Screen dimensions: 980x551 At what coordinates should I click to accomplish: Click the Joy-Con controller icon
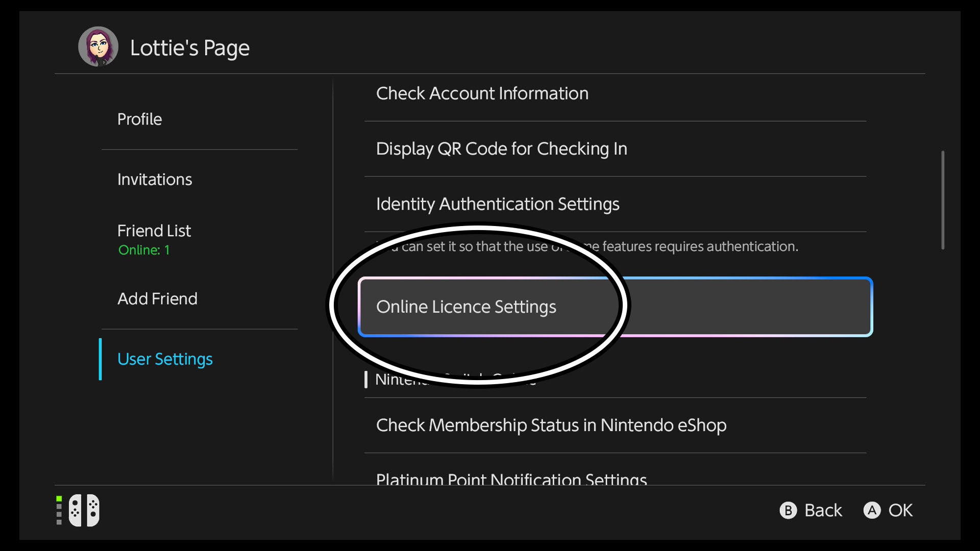[84, 510]
